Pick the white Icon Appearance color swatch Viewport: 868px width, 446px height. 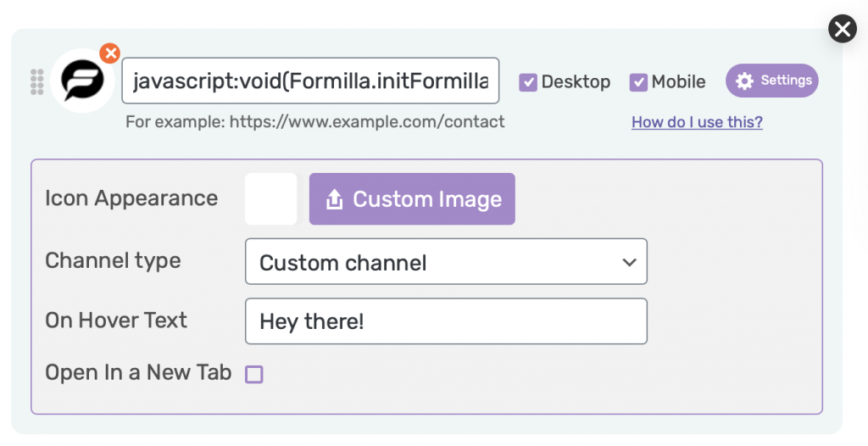click(271, 199)
